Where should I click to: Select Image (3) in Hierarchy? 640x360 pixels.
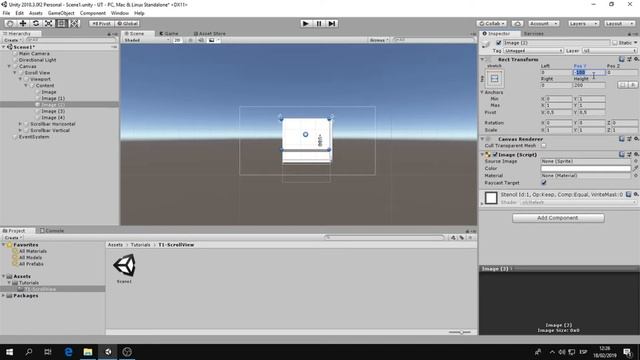pos(53,111)
